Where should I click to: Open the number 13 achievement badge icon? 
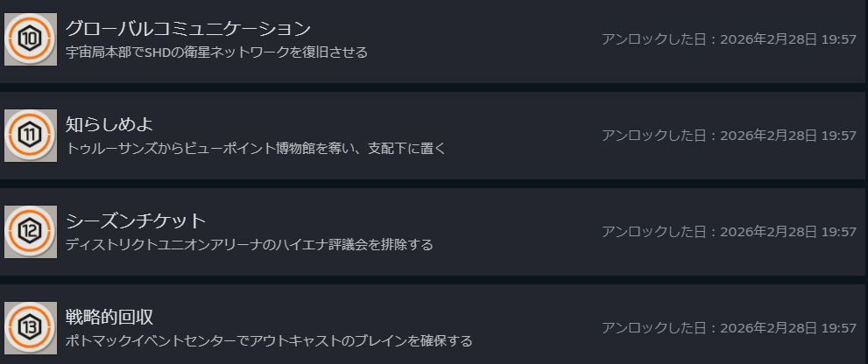click(31, 328)
